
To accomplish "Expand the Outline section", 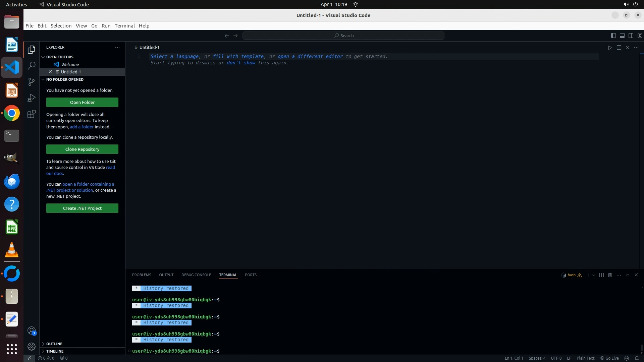I will pyautogui.click(x=54, y=344).
